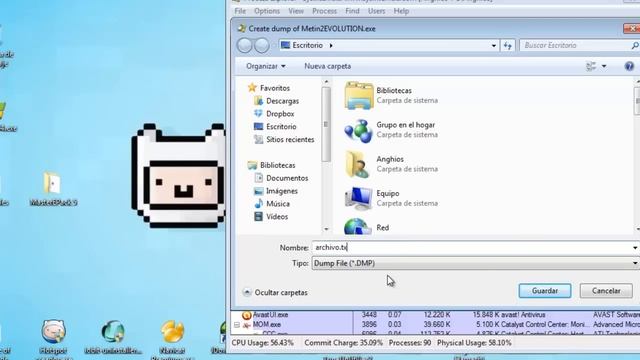Click Processes: 90 status entry
Viewport: 640px width, 360px height.
[x=410, y=343]
